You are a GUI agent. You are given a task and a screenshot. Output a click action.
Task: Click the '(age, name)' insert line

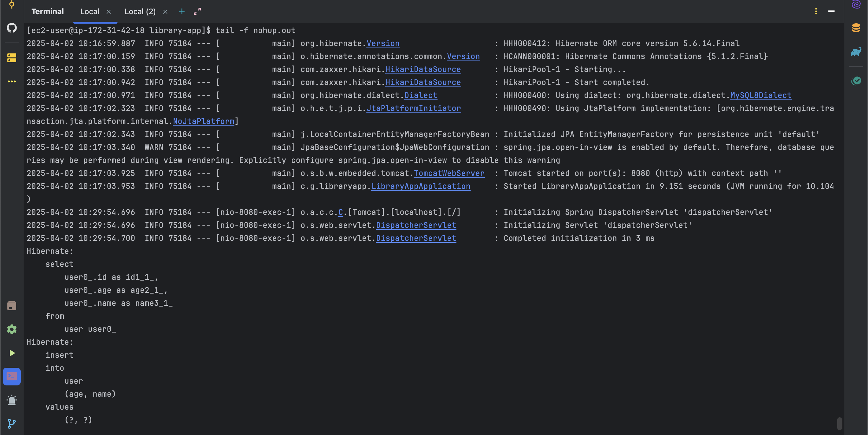pyautogui.click(x=90, y=394)
